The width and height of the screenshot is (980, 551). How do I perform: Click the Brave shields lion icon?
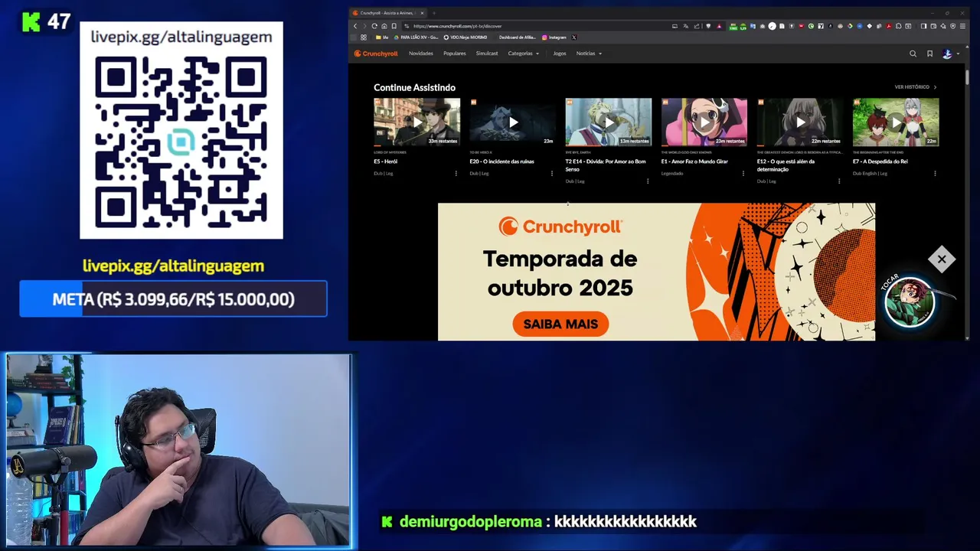(708, 26)
